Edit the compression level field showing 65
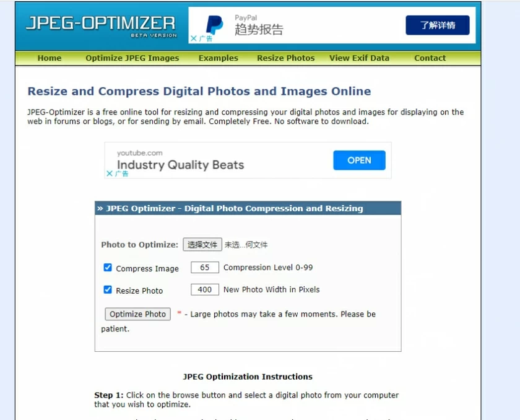The height and width of the screenshot is (420, 520). pos(204,267)
